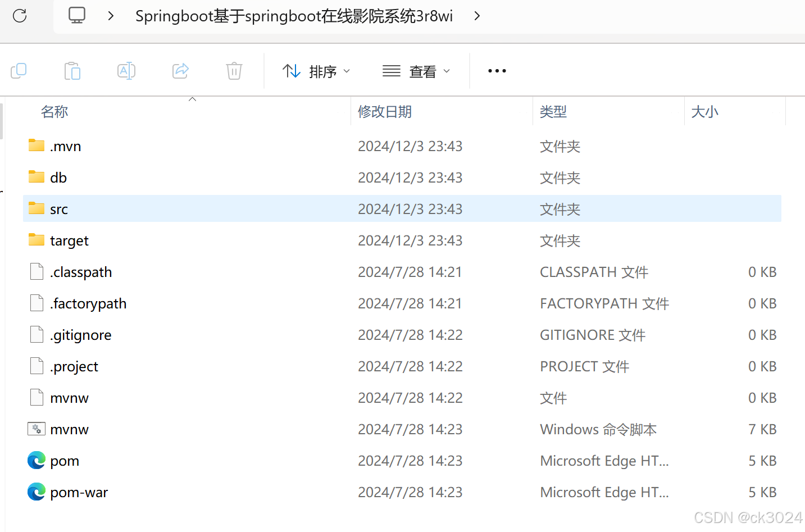Click the Edge icon beside pom-war
805x532 pixels.
click(x=37, y=492)
